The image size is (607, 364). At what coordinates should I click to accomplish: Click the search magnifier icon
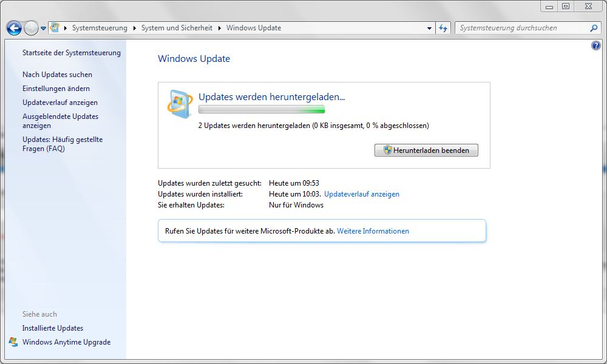pos(594,28)
